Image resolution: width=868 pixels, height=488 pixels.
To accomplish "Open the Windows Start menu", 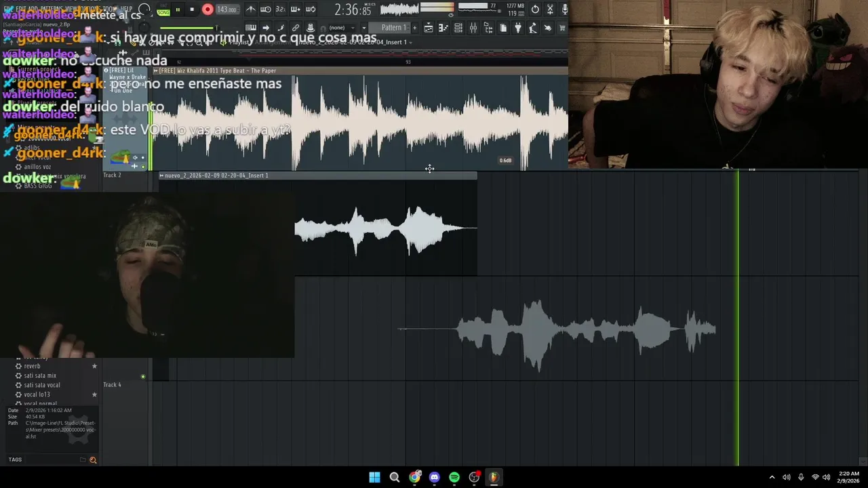I will [x=374, y=477].
